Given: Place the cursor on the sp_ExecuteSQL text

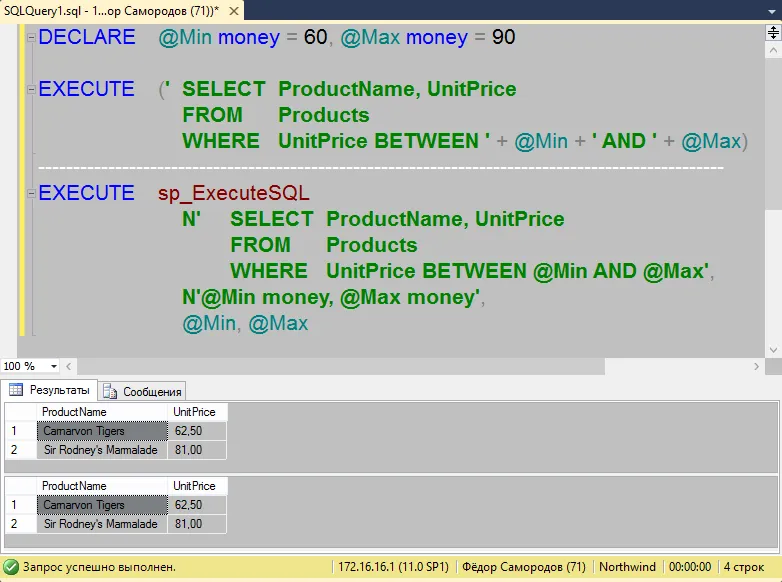Looking at the screenshot, I should (x=233, y=193).
